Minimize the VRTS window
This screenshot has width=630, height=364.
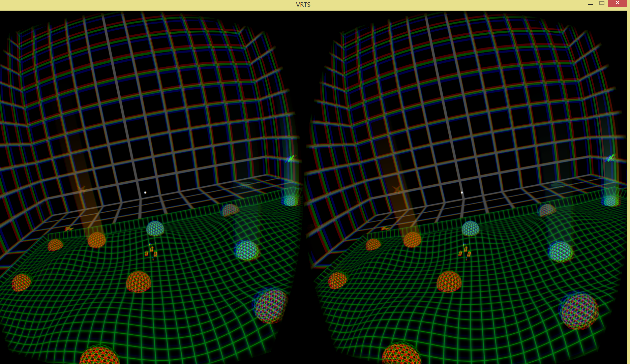tap(591, 4)
